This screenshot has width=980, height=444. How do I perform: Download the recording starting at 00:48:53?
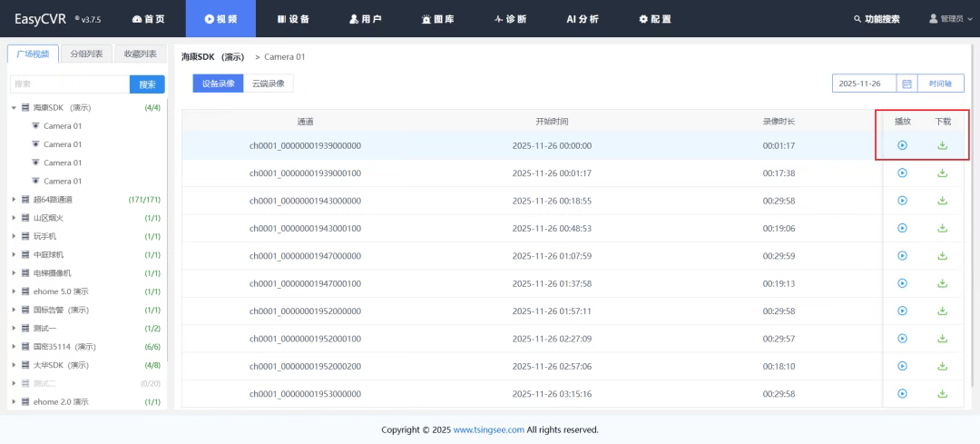coord(942,229)
